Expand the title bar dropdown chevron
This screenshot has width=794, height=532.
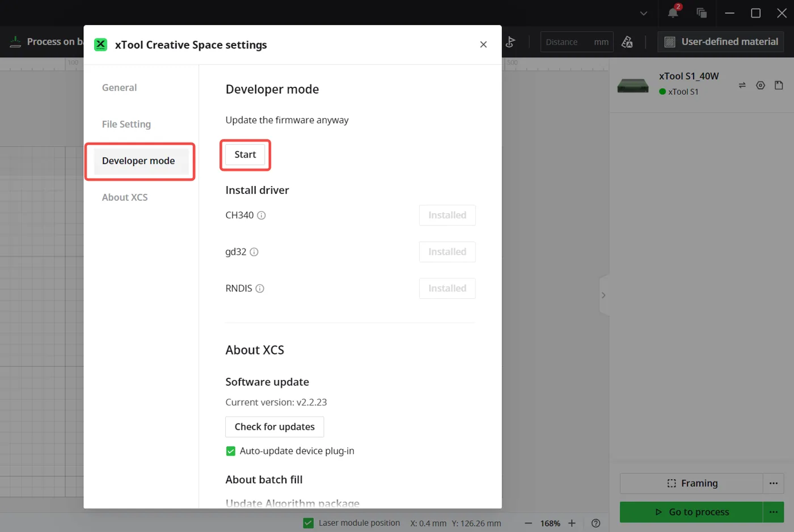coord(643,13)
